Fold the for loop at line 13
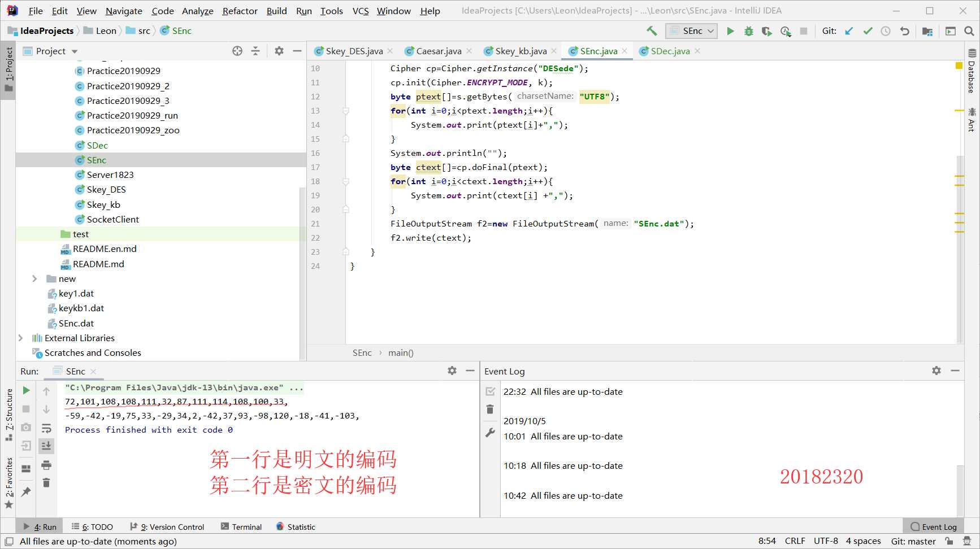The width and height of the screenshot is (980, 549). 346,111
